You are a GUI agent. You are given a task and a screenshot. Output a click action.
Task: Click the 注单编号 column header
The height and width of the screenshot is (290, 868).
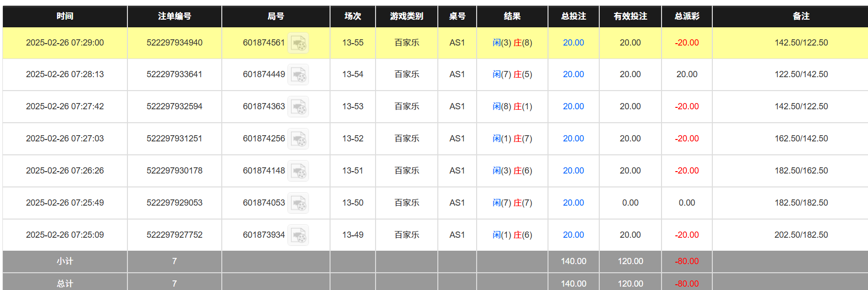[x=174, y=16]
